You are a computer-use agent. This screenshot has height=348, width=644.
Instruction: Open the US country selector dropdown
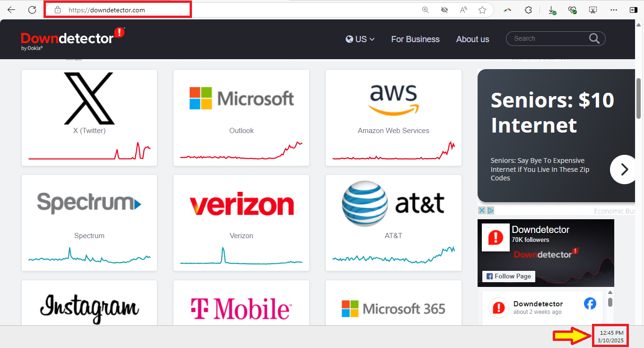coord(360,39)
